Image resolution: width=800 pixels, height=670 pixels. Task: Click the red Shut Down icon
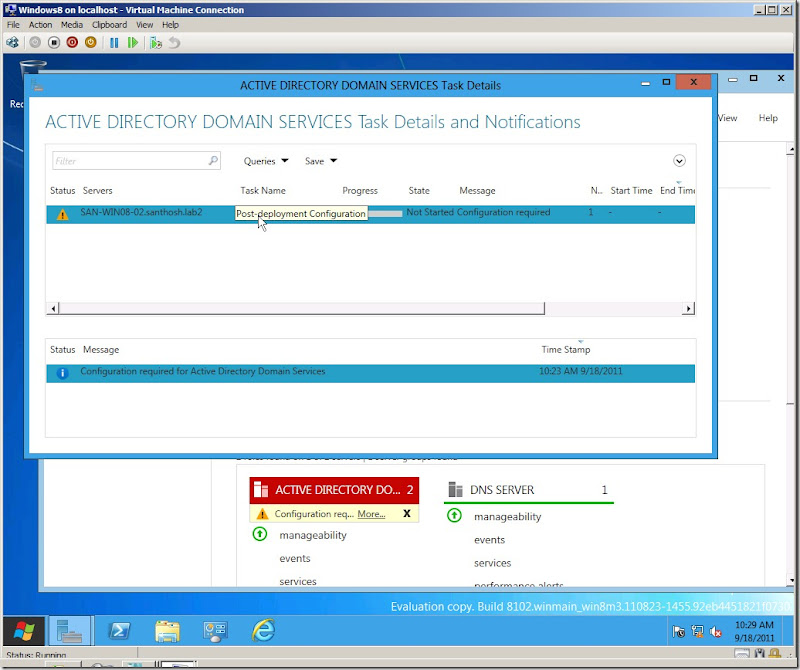pos(72,43)
